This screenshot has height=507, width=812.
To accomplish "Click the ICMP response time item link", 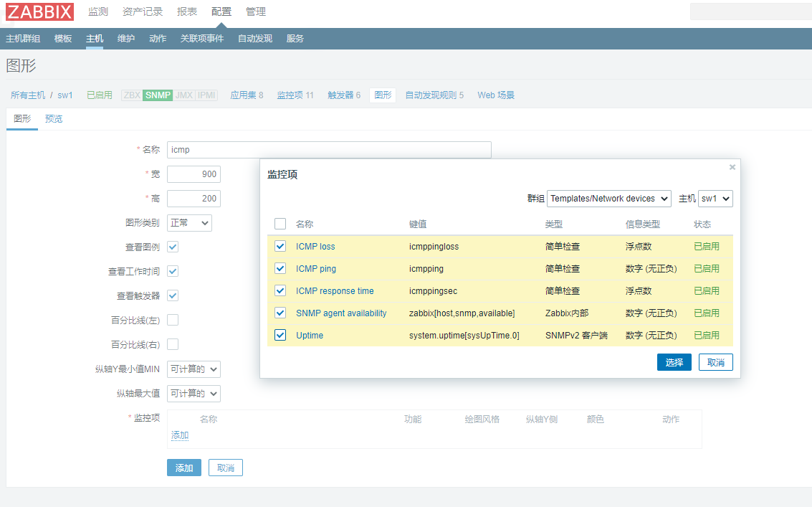I will click(x=335, y=291).
